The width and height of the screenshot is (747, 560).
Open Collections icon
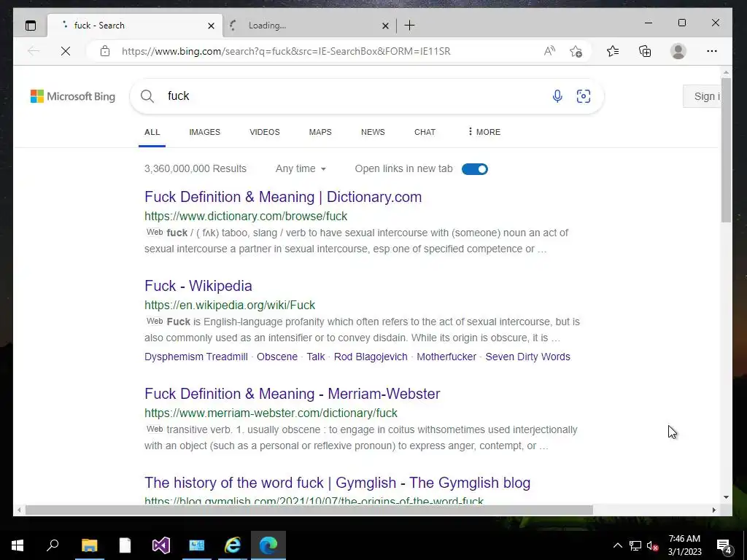pyautogui.click(x=645, y=51)
